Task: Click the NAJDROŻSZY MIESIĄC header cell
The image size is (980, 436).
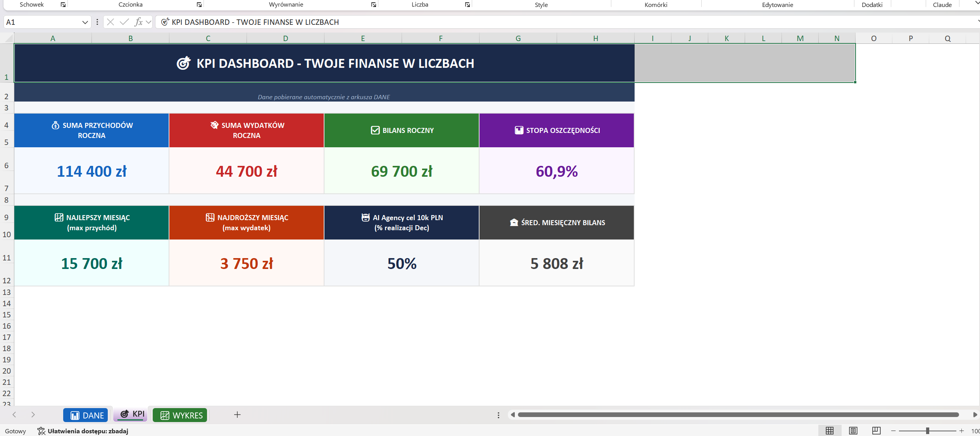Action: [247, 222]
